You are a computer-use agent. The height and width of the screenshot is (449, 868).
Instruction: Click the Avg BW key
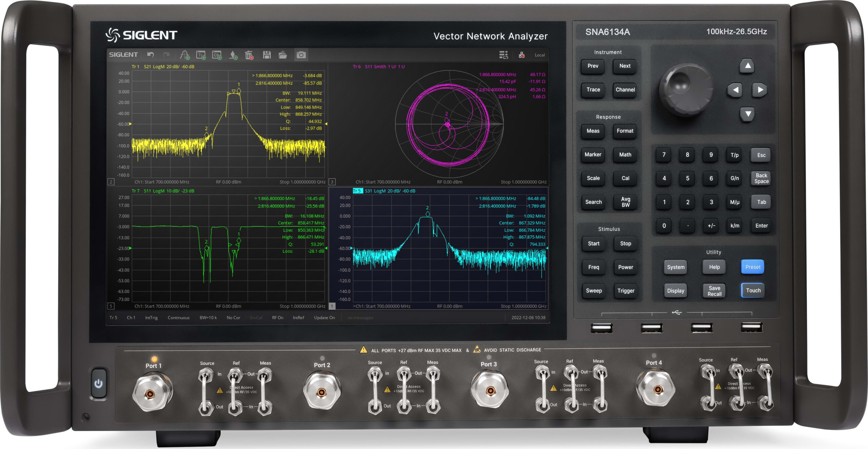point(625,202)
